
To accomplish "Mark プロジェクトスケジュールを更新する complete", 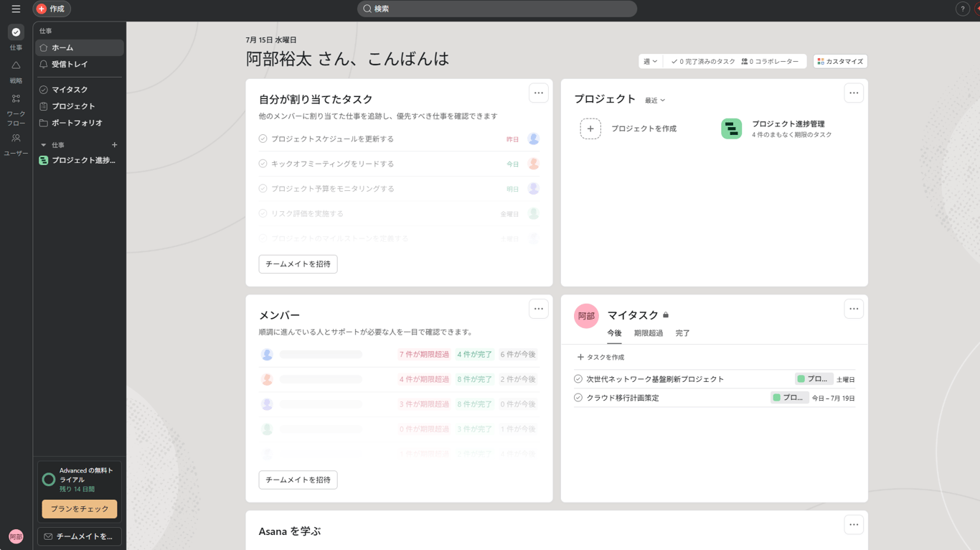I will (x=263, y=139).
